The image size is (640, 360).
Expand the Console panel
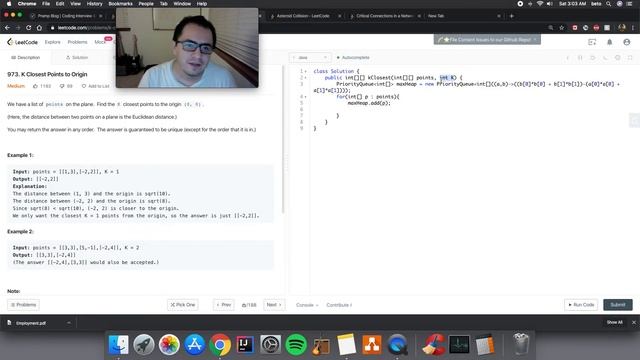click(307, 305)
